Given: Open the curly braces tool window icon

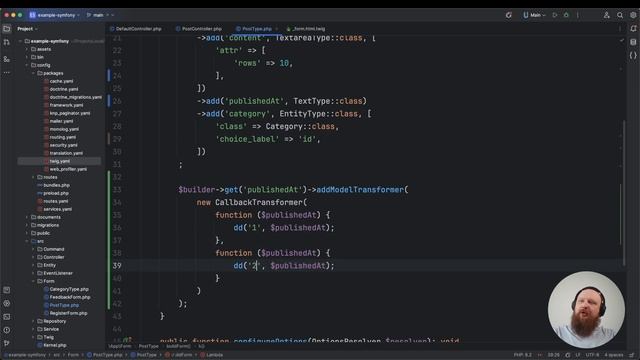Looking at the screenshot, I should click(x=633, y=56).
